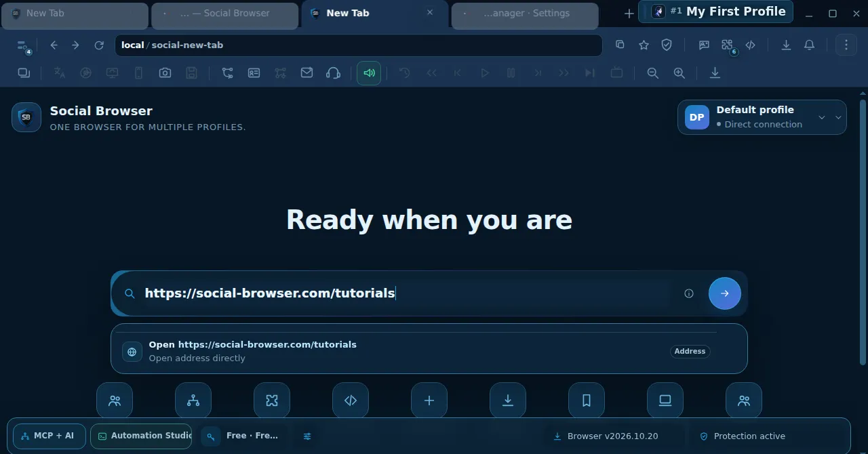Image resolution: width=868 pixels, height=454 pixels.
Task: Click the info icon in the search box
Action: coord(689,293)
